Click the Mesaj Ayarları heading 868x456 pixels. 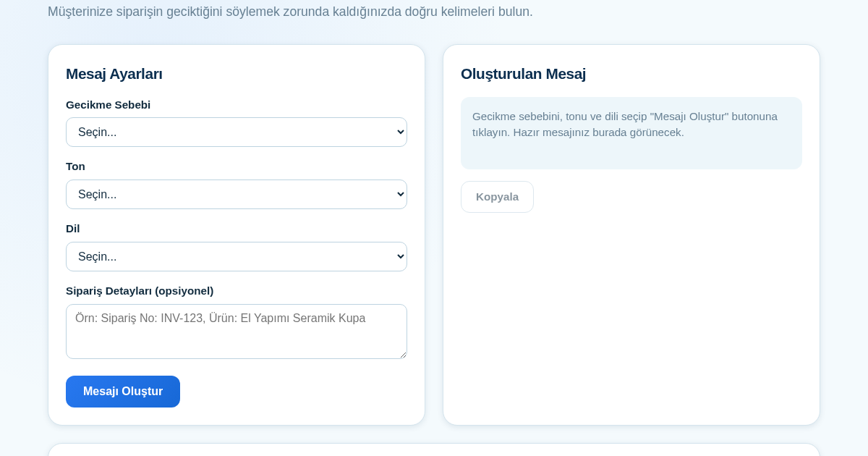114,74
